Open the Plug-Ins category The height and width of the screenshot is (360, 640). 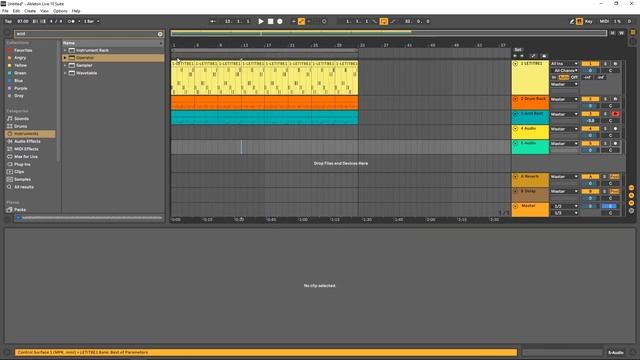tap(22, 164)
